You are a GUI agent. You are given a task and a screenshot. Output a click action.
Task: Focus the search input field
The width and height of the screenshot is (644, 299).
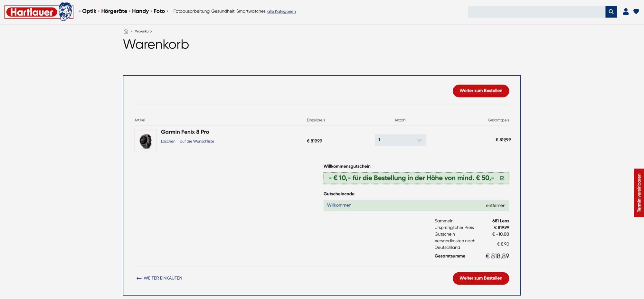[536, 12]
